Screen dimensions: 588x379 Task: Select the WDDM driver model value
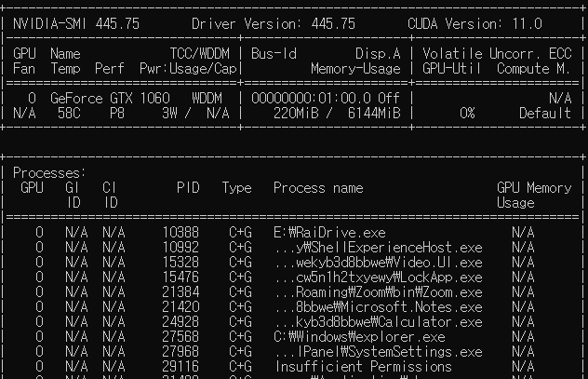207,99
